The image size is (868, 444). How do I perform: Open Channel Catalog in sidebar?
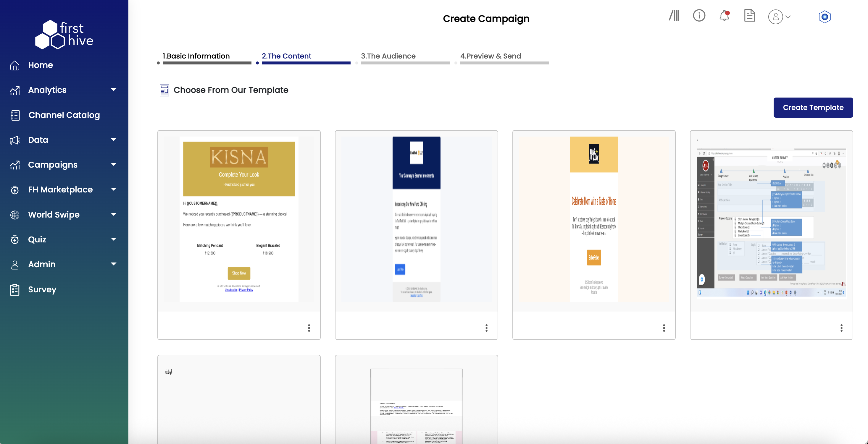coord(64,115)
